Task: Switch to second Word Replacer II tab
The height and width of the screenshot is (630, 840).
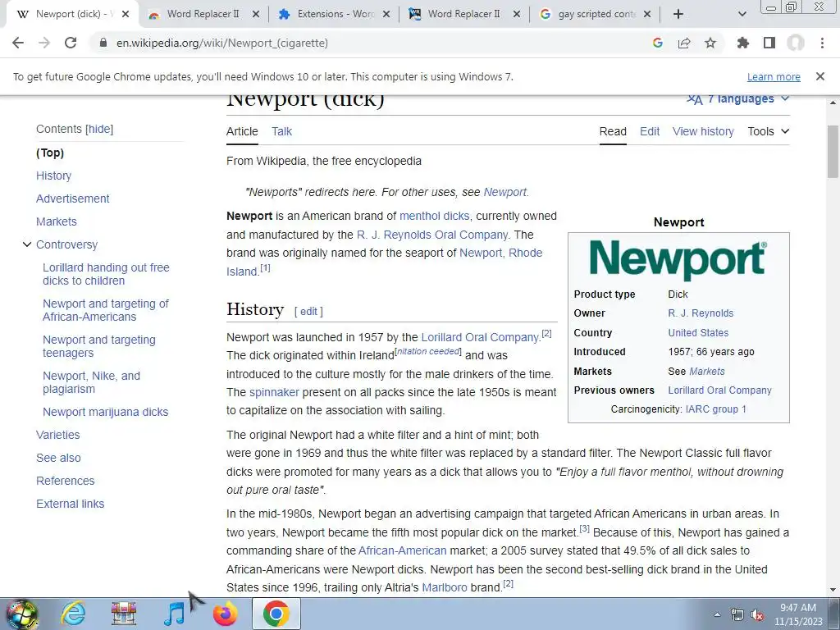Action: (x=464, y=14)
